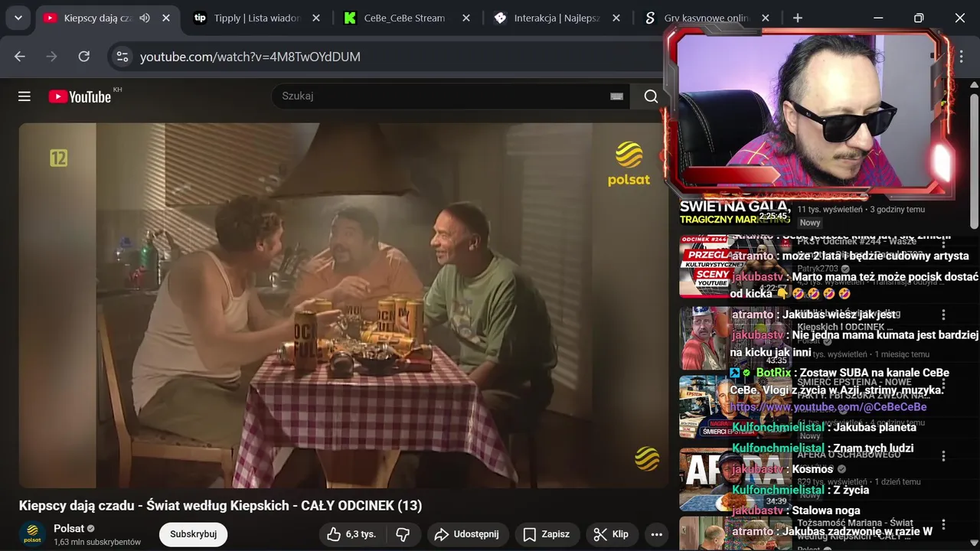The height and width of the screenshot is (551, 980).
Task: Subscribe with the Subskrybuj button
Action: 193,534
